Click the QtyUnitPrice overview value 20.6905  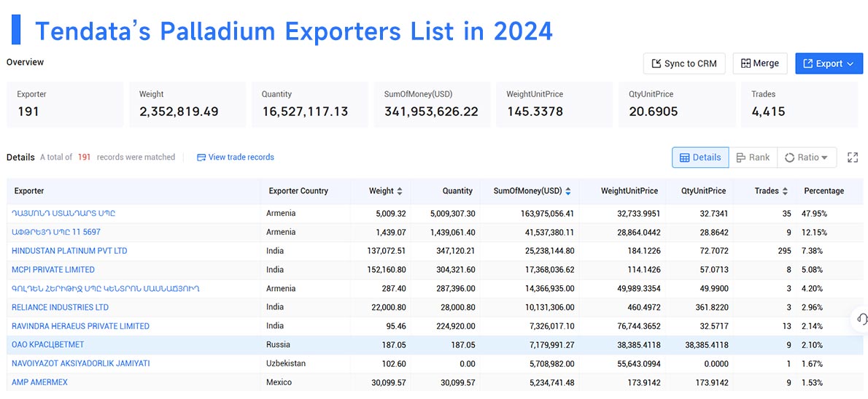coord(654,111)
